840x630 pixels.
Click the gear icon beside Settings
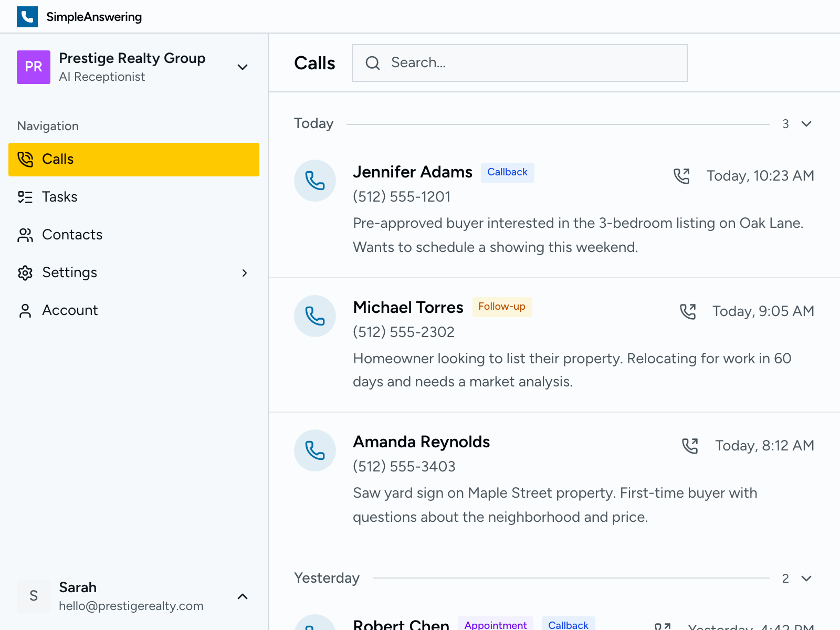[25, 272]
